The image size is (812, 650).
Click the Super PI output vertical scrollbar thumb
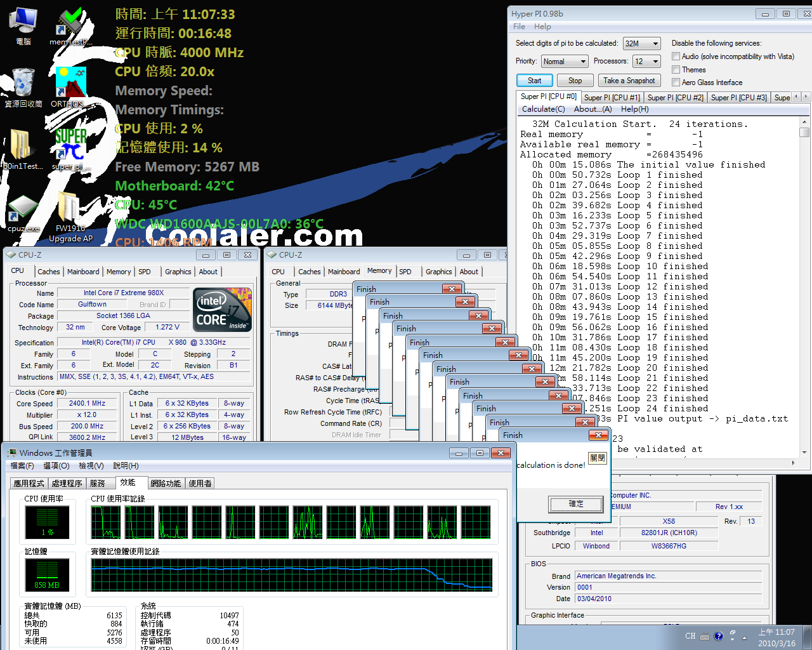pos(804,132)
